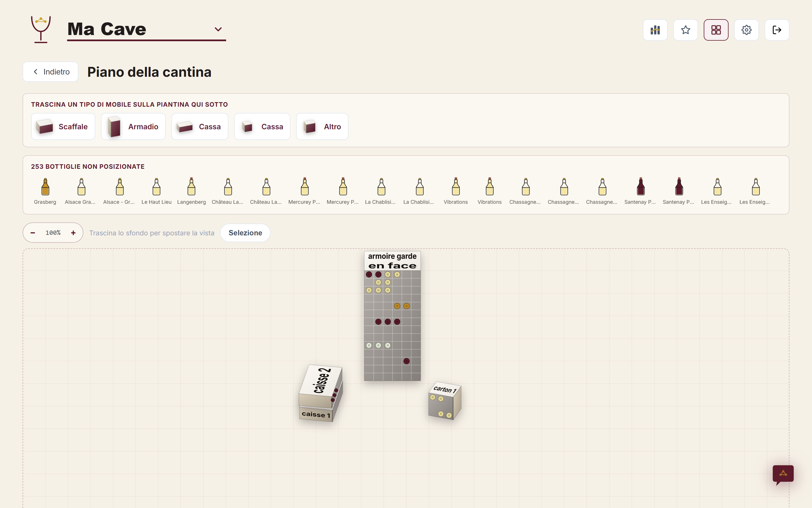The height and width of the screenshot is (508, 812).
Task: Click the first Santenay P... red bottle
Action: (x=641, y=191)
